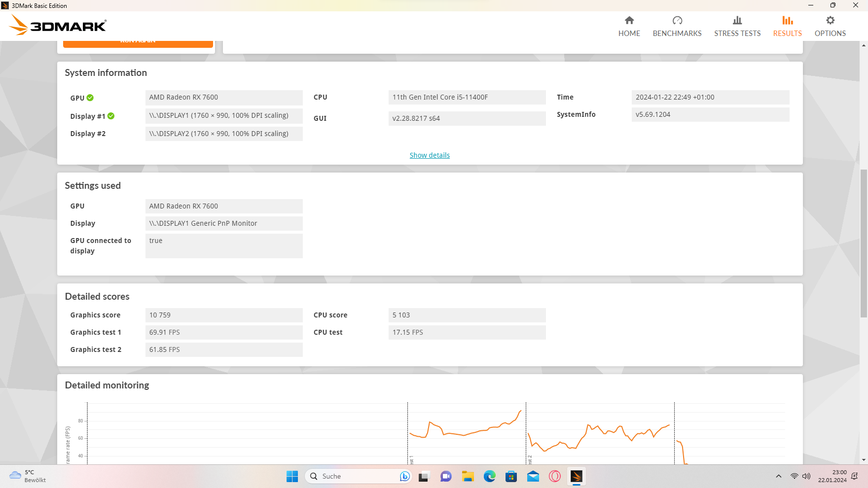This screenshot has height=488, width=868.
Task: Open the Windows Start menu
Action: (292, 476)
